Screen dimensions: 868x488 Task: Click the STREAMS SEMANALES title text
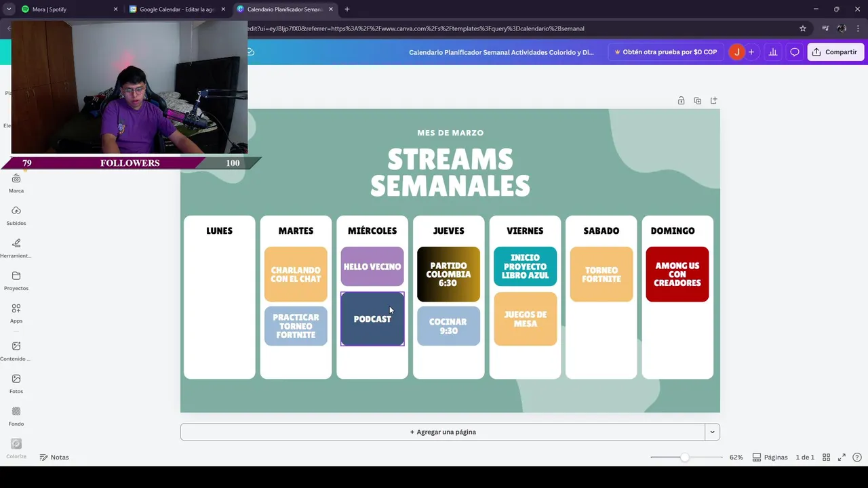coord(450,173)
